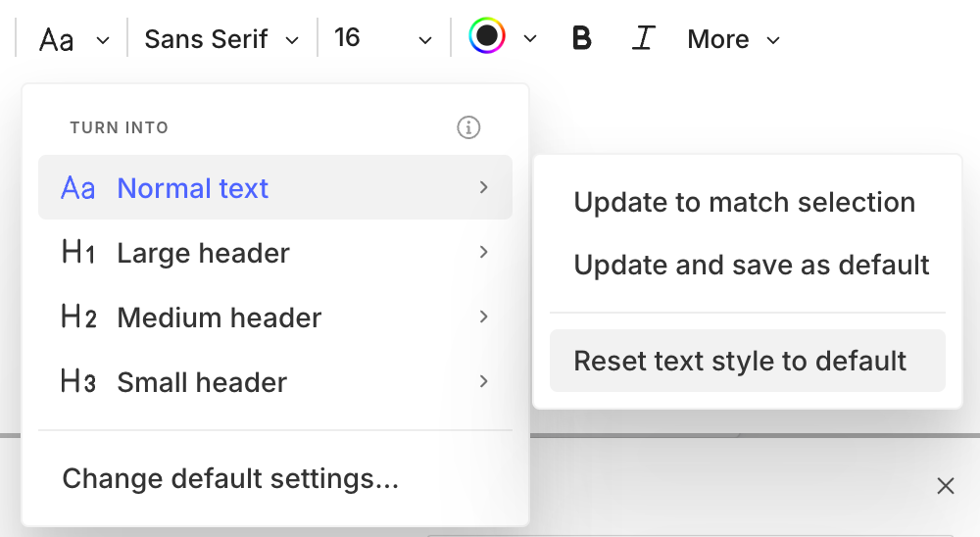Click the H3 icon beside Small header
Screen dimensions: 980x537
(78, 381)
